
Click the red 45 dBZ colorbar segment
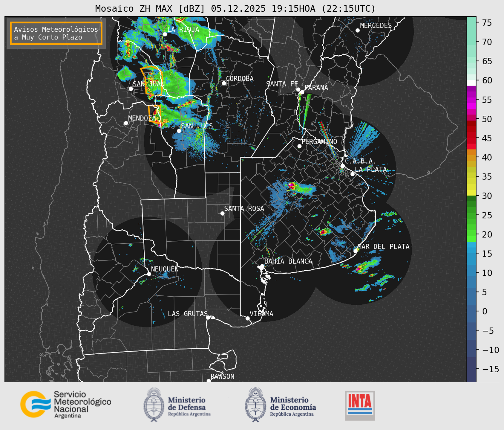pos(471,138)
